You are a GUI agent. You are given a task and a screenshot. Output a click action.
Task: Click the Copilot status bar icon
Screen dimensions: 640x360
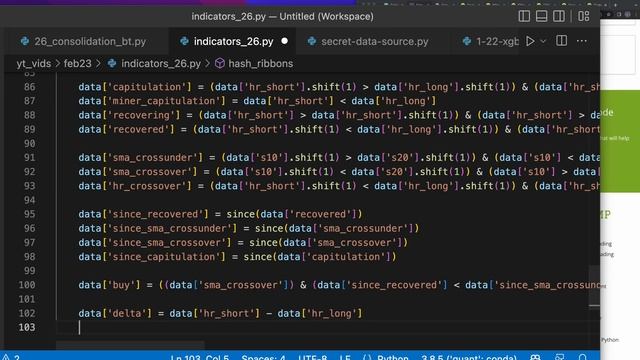pos(535,357)
